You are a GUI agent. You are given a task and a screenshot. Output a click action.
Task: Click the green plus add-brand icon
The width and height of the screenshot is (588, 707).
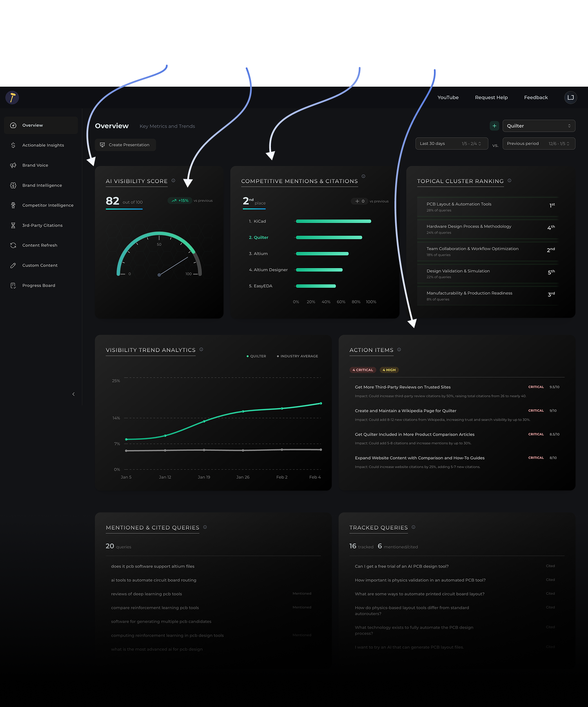(494, 126)
